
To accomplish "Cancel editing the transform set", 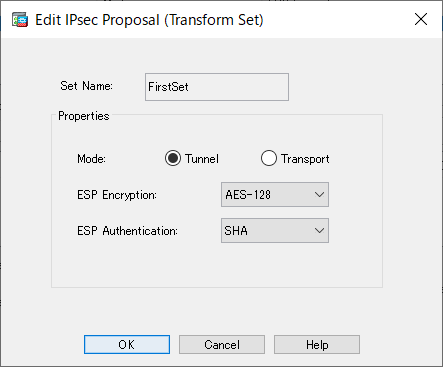I will click(222, 344).
